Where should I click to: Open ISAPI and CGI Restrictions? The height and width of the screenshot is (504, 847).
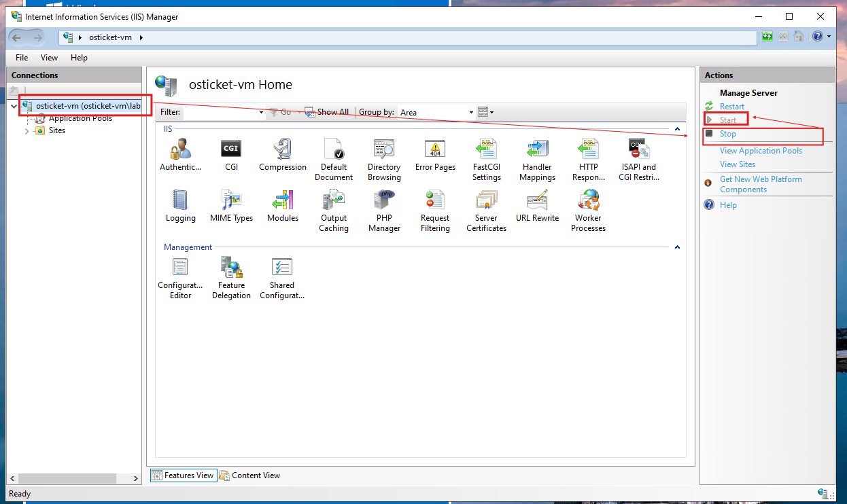coord(639,160)
